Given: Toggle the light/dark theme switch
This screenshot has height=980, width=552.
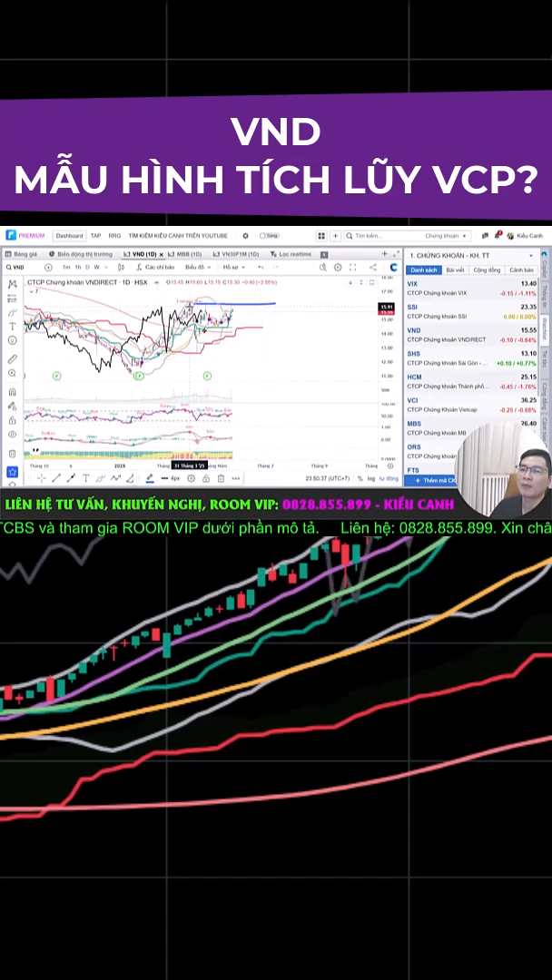Looking at the screenshot, I should pyautogui.click(x=268, y=236).
